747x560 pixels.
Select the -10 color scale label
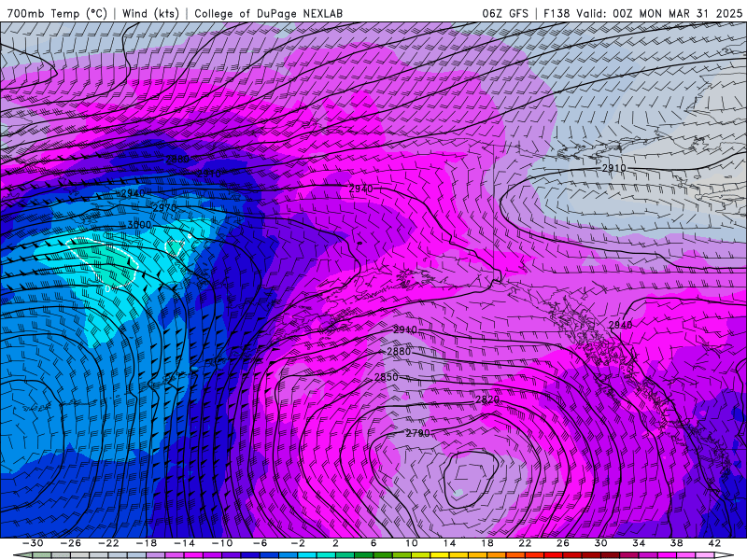click(221, 543)
